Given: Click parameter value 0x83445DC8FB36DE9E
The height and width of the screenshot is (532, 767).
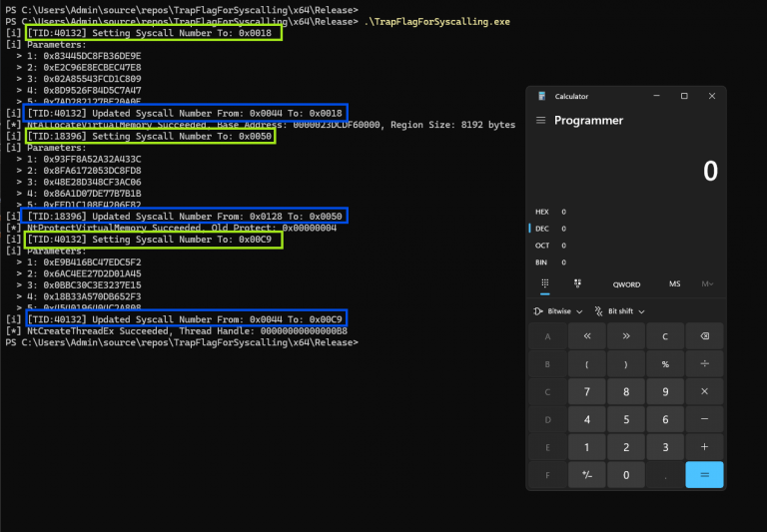Looking at the screenshot, I should (92, 56).
